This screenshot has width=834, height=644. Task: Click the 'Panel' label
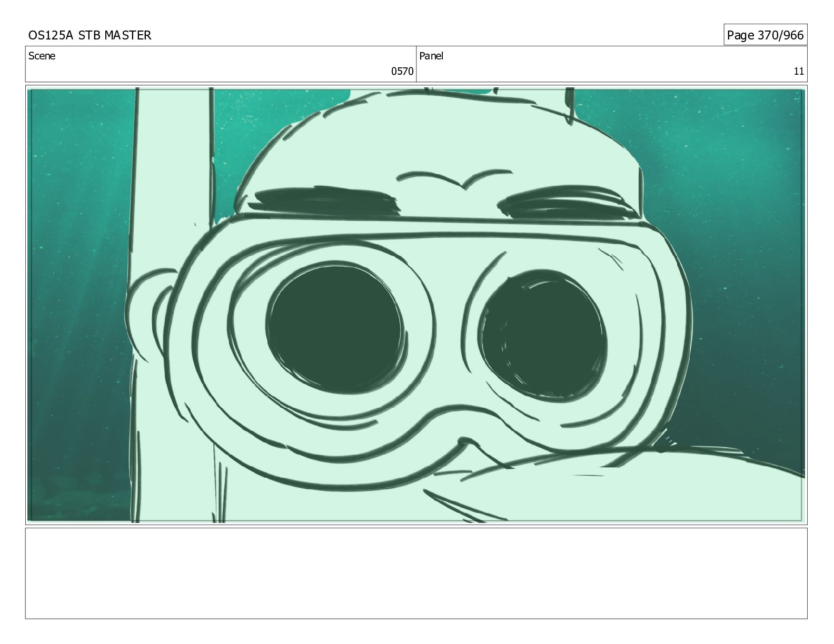tap(431, 56)
